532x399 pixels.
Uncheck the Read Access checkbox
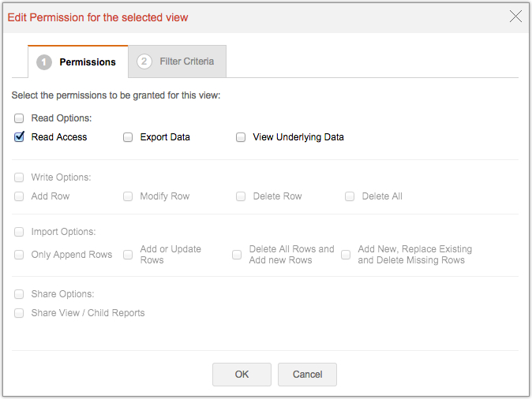(19, 137)
